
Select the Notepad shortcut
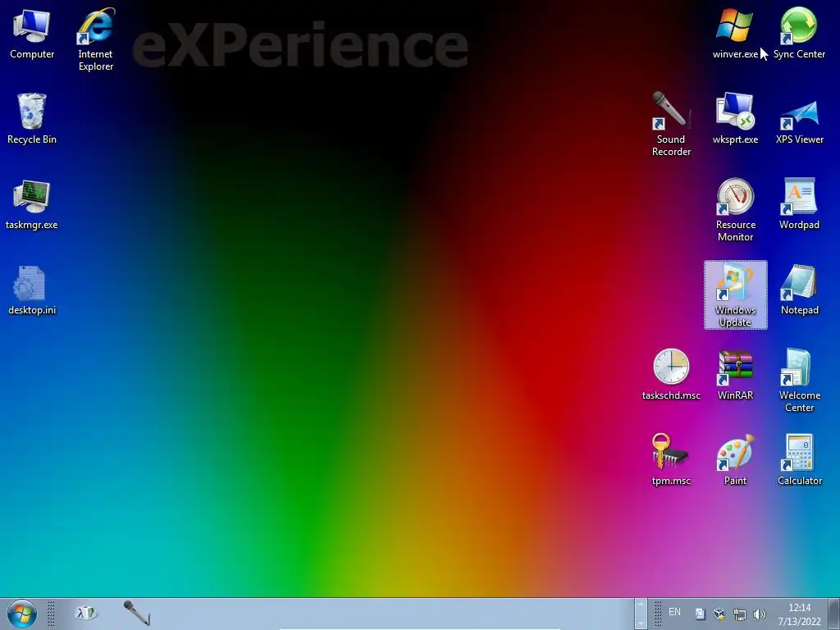pos(799,290)
